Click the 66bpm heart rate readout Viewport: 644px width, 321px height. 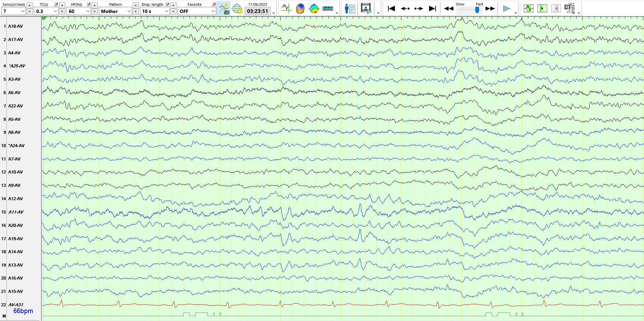pyautogui.click(x=23, y=311)
